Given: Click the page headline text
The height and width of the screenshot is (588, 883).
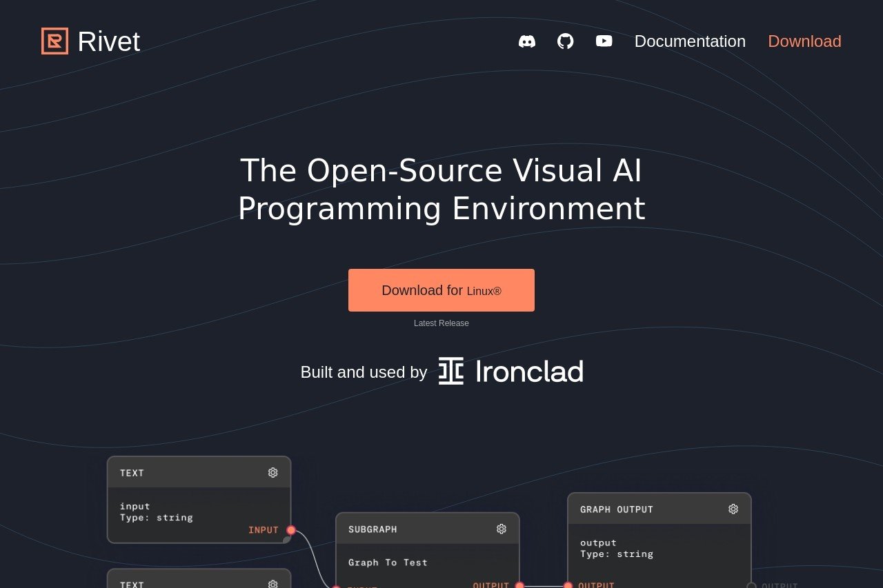Looking at the screenshot, I should click(441, 190).
